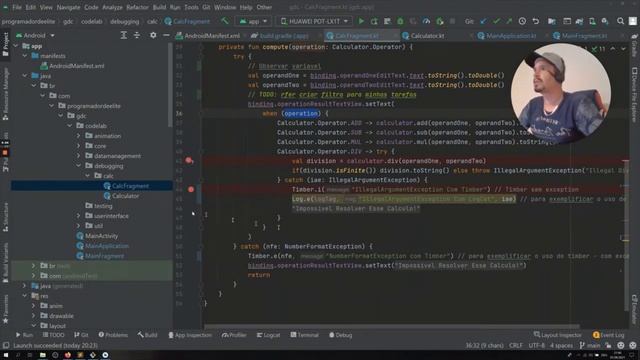The image size is (640, 360).
Task: Expand the animation package
Action: (x=79, y=136)
